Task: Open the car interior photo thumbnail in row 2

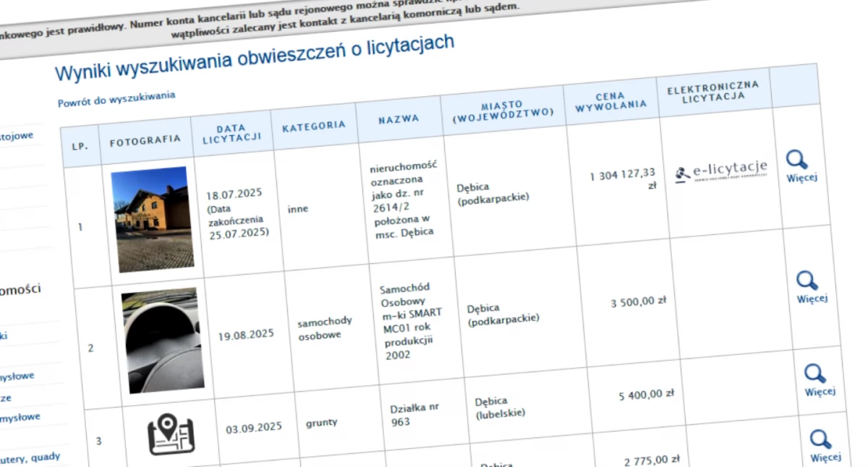Action: (162, 340)
